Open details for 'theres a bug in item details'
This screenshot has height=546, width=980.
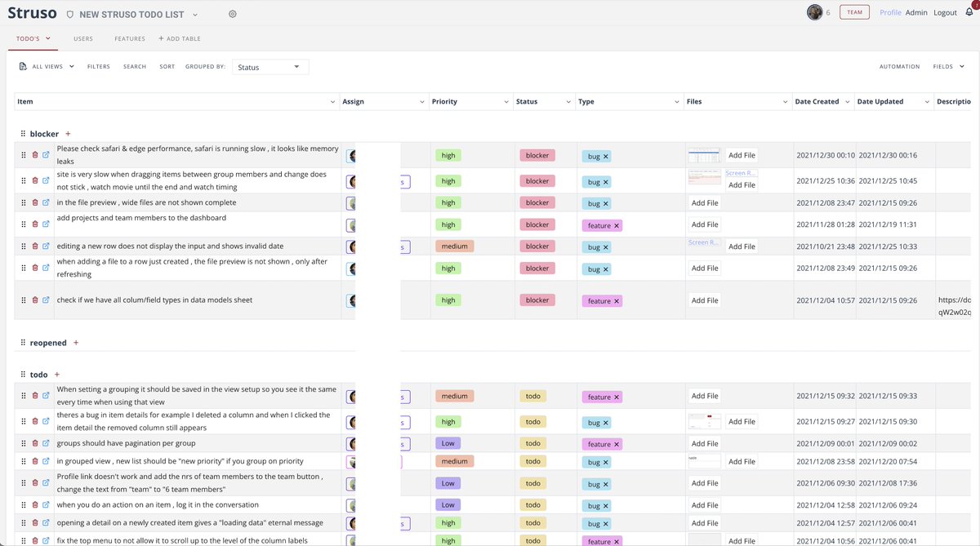tap(46, 422)
